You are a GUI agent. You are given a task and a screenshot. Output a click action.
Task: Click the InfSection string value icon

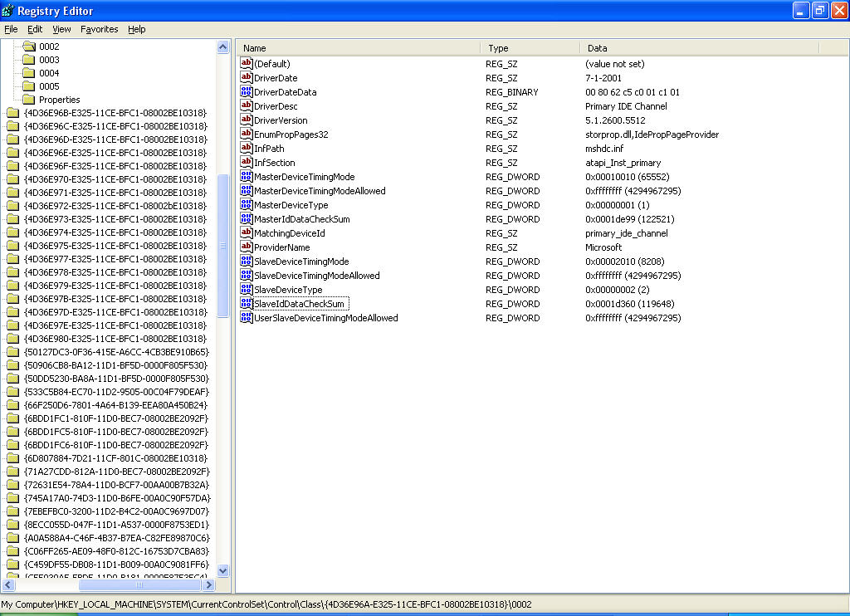[x=246, y=162]
